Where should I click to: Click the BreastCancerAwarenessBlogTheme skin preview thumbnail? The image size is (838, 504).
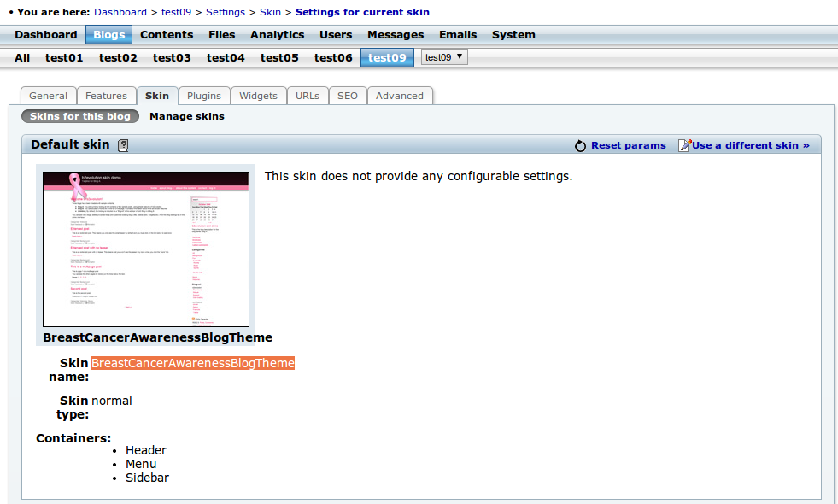click(x=146, y=249)
